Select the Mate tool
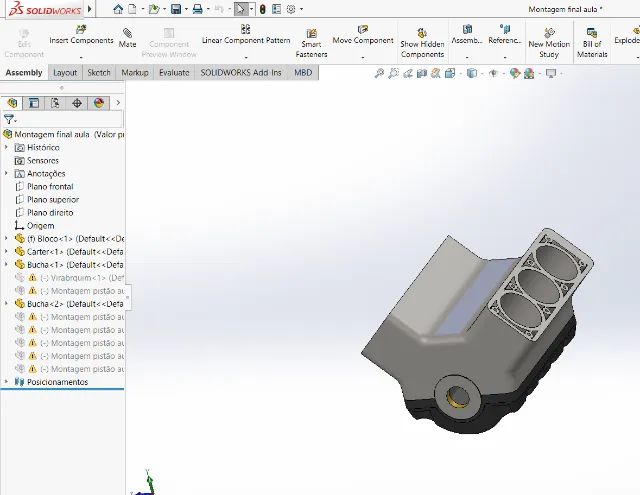 pos(127,38)
